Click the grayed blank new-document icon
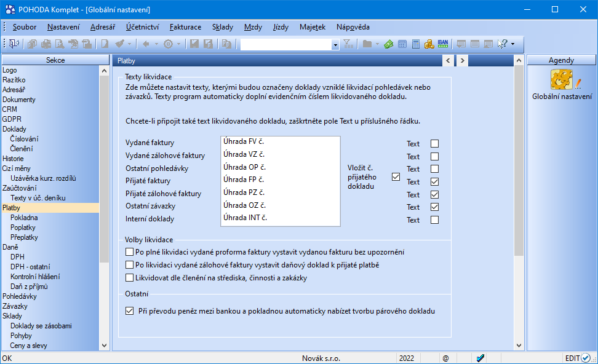The width and height of the screenshot is (598, 364). click(105, 44)
